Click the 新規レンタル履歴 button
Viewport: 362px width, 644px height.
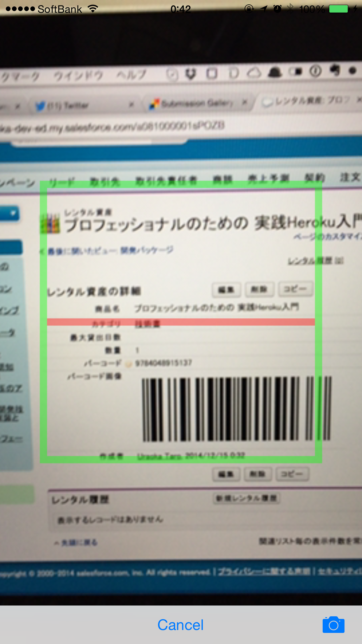(246, 498)
